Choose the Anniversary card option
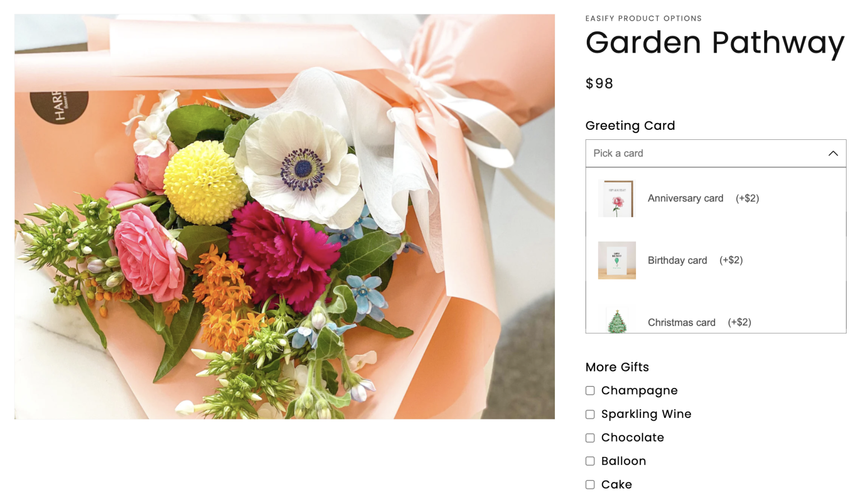 pyautogui.click(x=716, y=199)
